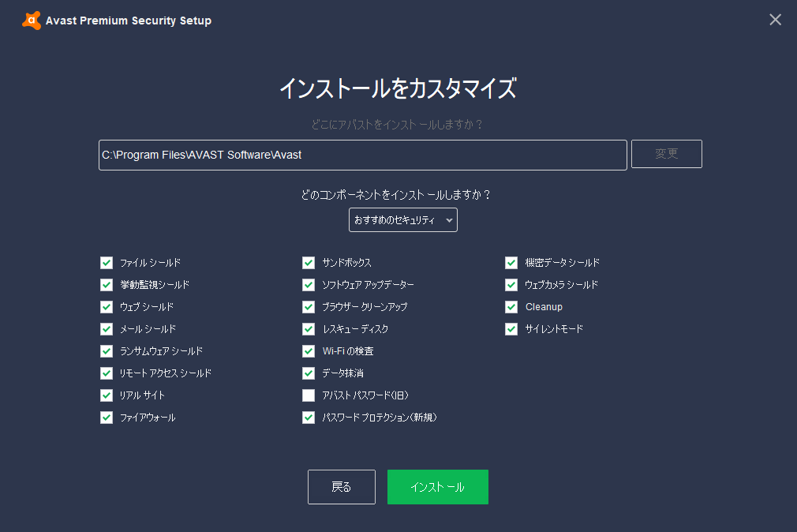Toggle 機密データ シールド checkbox

[511, 263]
